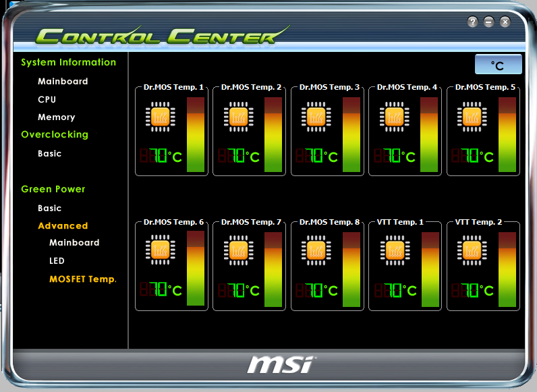Click the MSI logo at the bottom
This screenshot has height=392, width=537.
[x=281, y=364]
